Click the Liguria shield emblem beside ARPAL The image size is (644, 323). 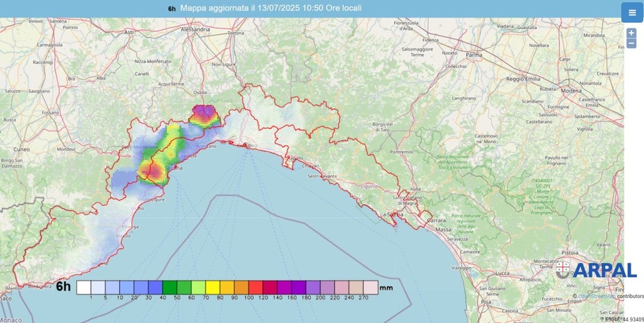tap(563, 269)
